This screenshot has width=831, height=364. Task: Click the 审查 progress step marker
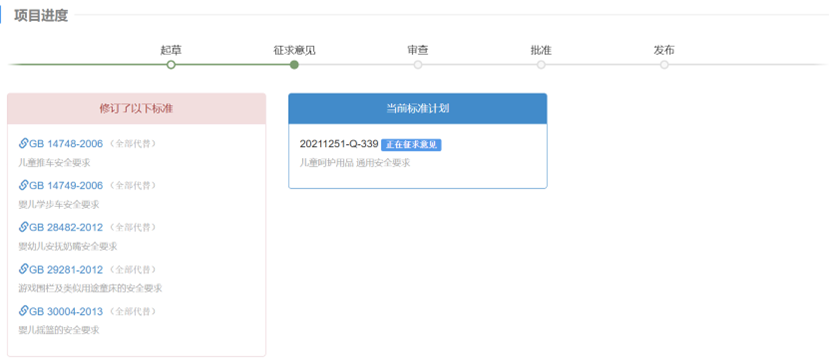click(418, 65)
